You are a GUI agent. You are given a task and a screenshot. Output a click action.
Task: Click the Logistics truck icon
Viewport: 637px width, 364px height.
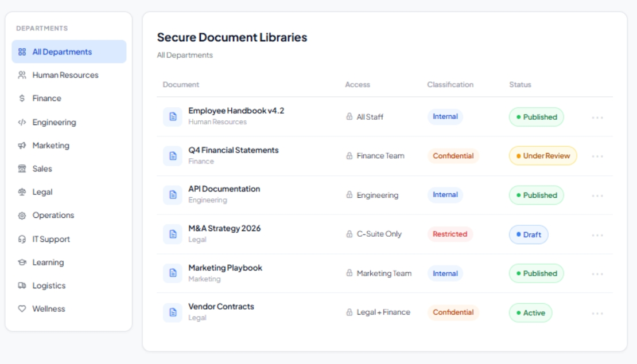point(22,285)
